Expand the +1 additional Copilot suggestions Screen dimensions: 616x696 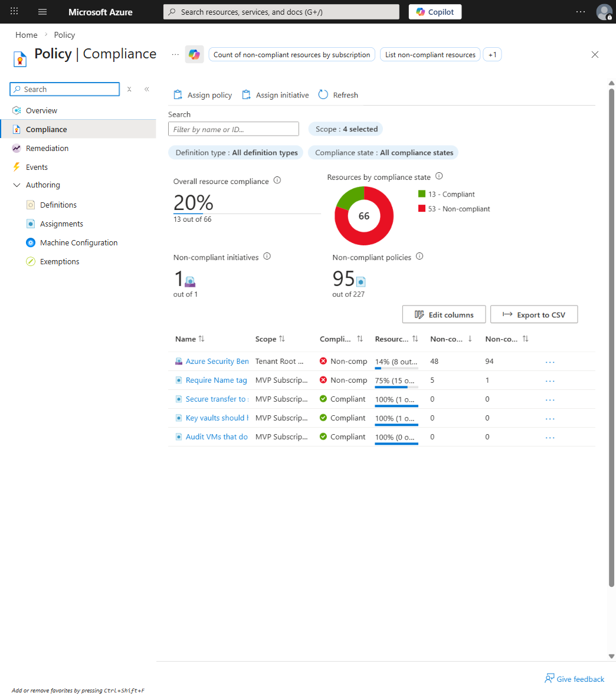pyautogui.click(x=492, y=55)
